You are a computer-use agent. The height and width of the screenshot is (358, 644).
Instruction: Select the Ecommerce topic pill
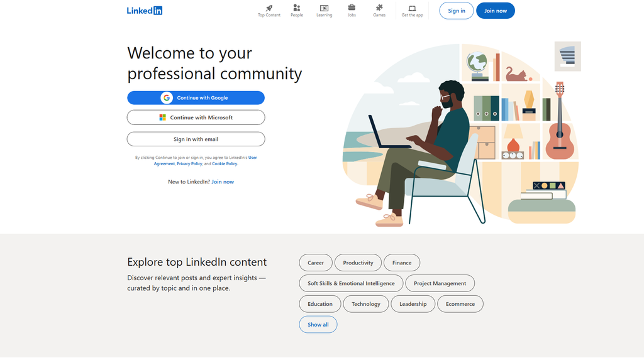460,304
